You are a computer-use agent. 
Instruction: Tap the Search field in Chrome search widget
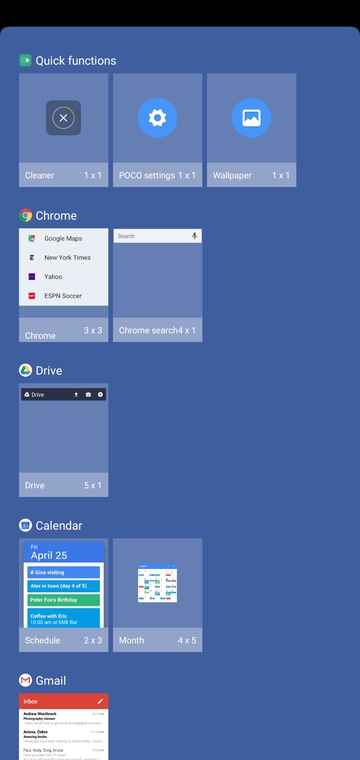point(157,236)
